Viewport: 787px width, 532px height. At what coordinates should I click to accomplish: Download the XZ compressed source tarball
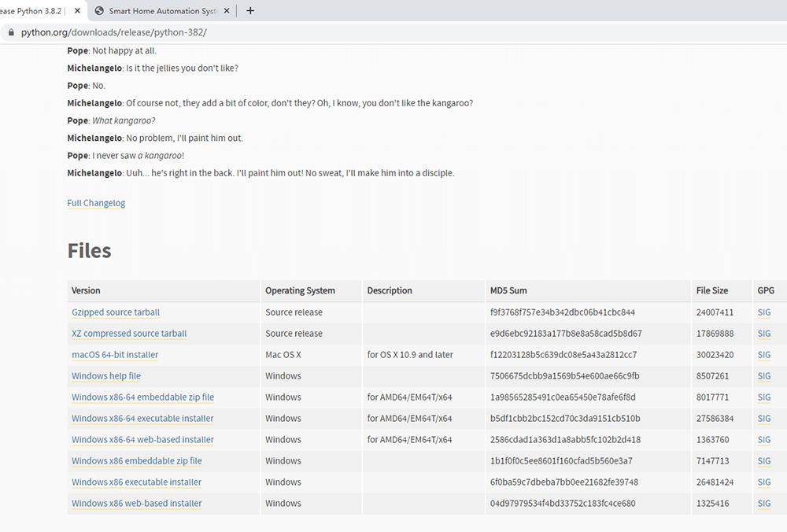129,334
